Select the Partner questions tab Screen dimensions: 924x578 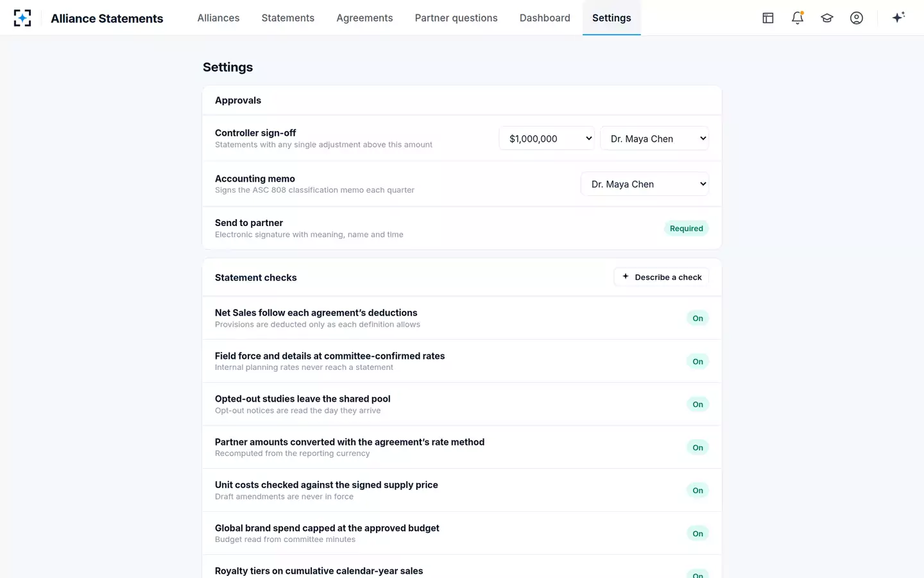456,18
